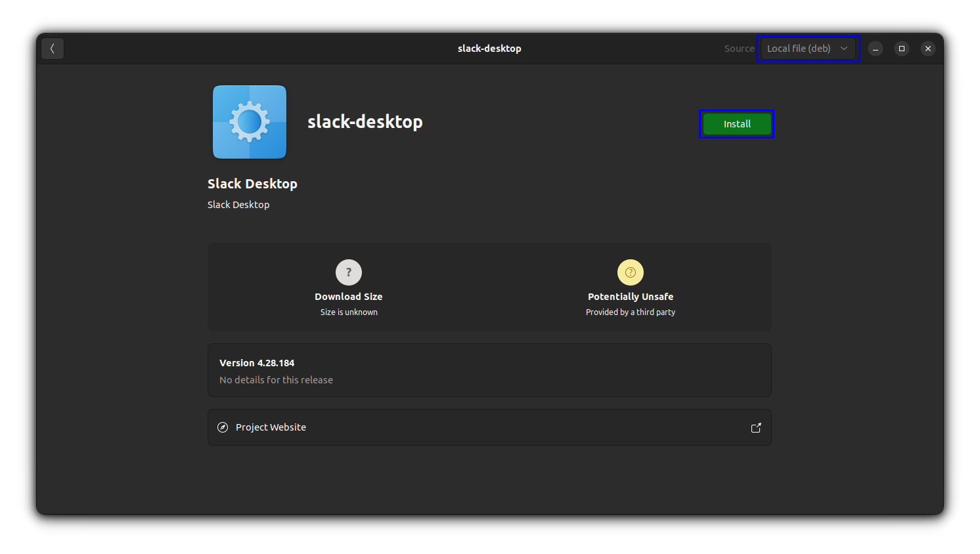Click the slack-desktop title in the header bar

(x=489, y=48)
